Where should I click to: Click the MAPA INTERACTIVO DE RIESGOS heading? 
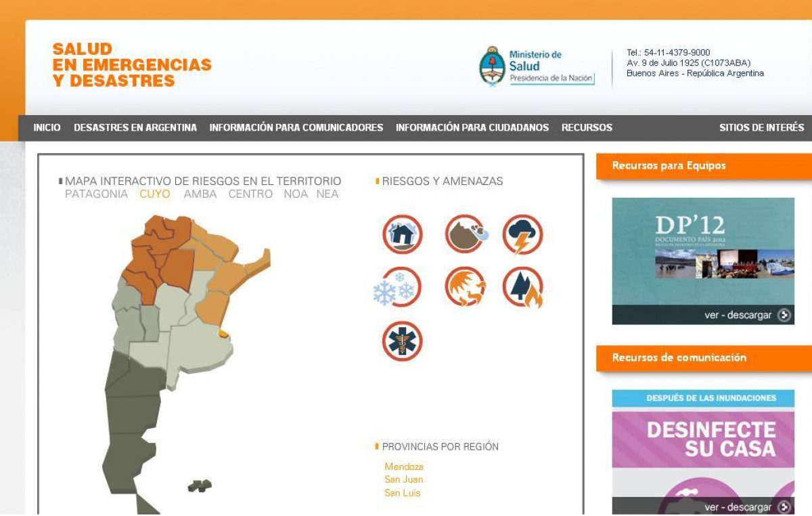(203, 181)
